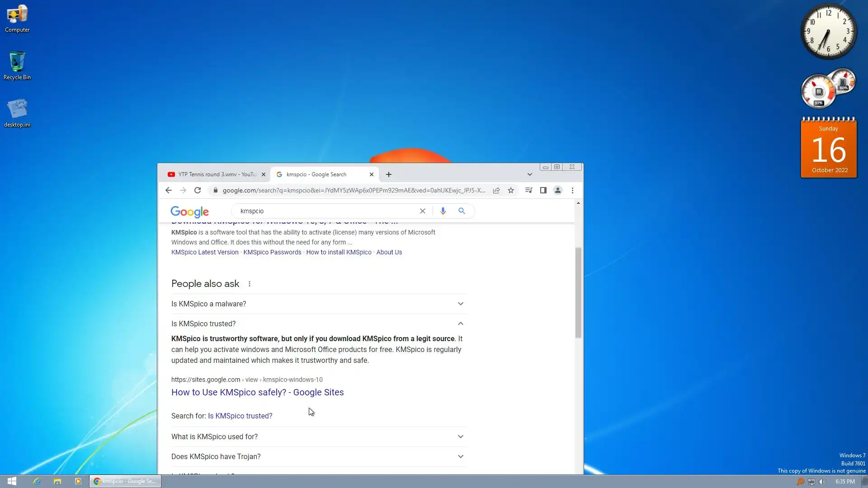868x488 pixels.
Task: Click the Chrome reload page icon
Action: [x=198, y=190]
